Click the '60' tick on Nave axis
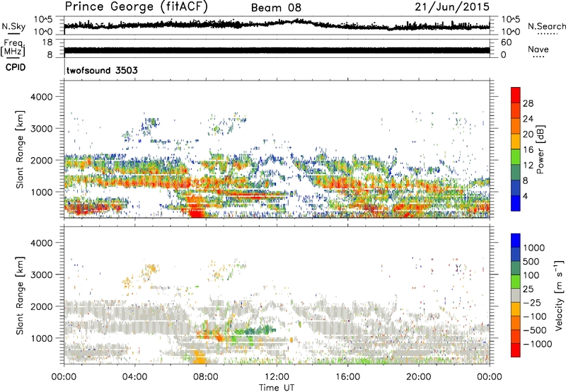 [x=506, y=42]
